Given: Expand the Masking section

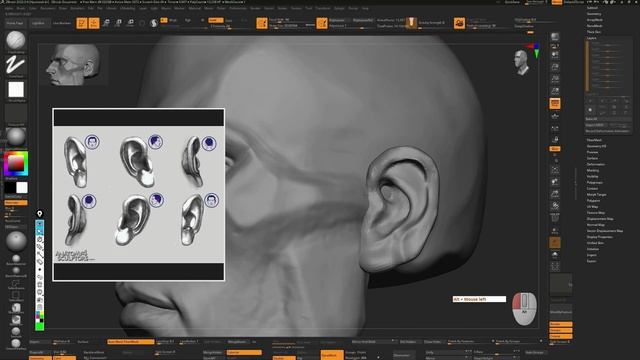Looking at the screenshot, I should click(593, 170).
